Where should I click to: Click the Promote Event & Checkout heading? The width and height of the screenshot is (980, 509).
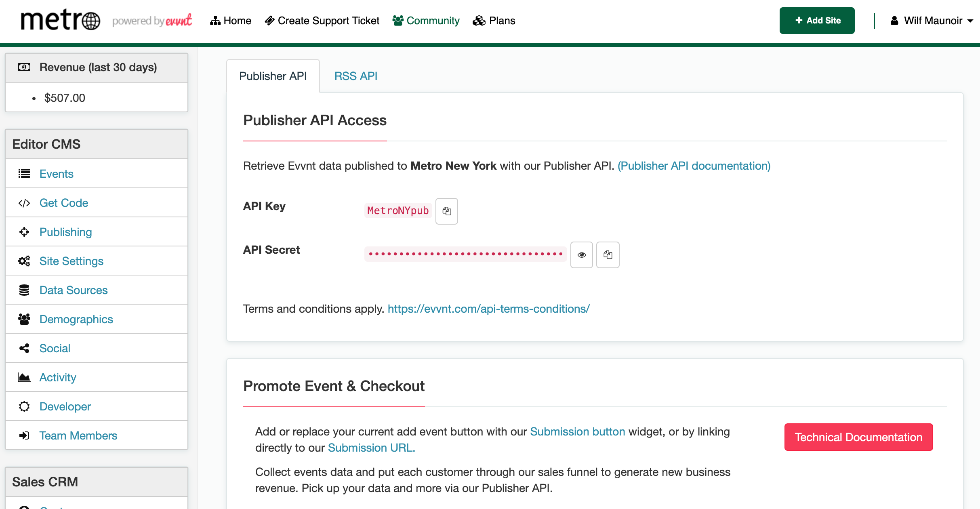tap(334, 386)
